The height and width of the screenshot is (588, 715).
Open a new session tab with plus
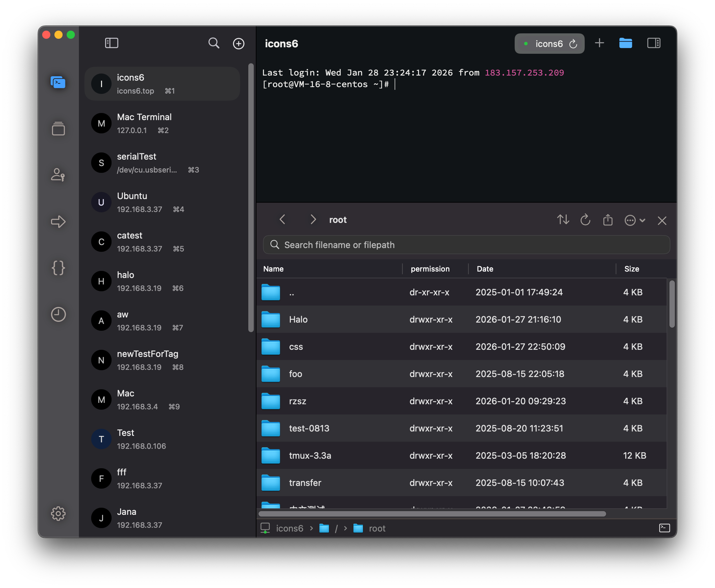[599, 43]
